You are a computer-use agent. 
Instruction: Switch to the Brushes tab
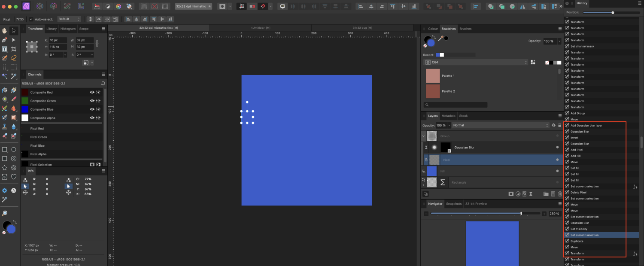(x=465, y=29)
